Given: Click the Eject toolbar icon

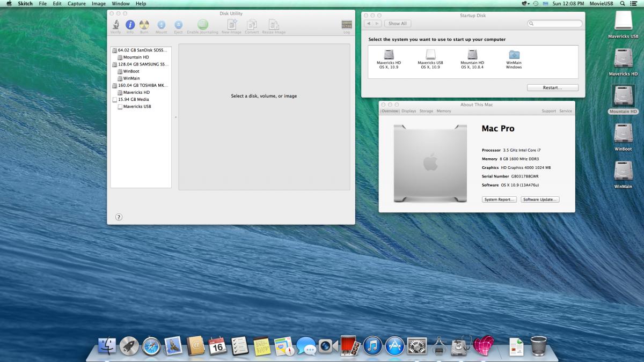Looking at the screenshot, I should 178,26.
